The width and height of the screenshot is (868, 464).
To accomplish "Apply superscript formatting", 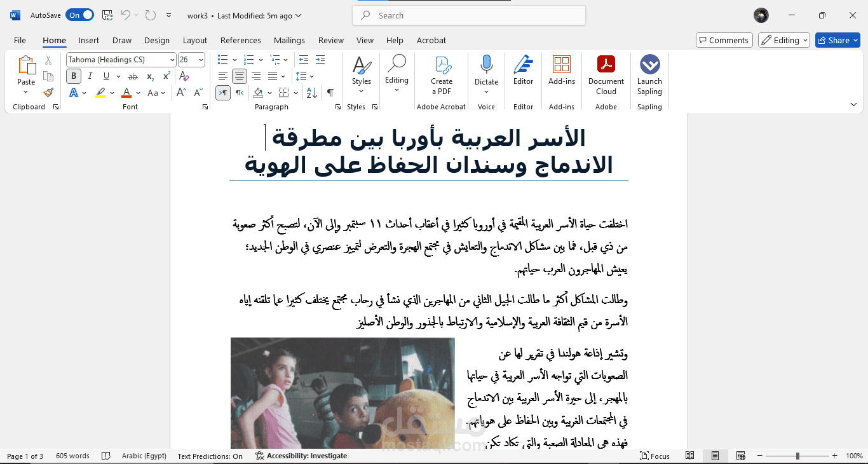I will tap(166, 76).
